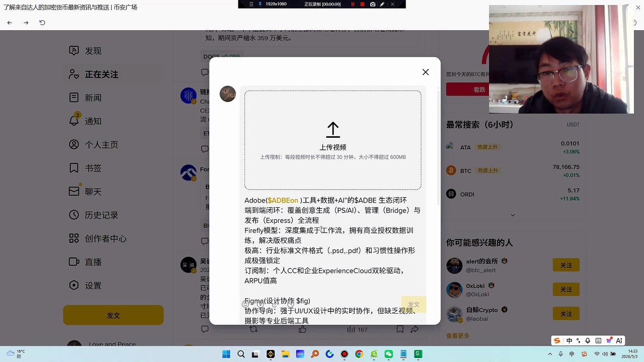The width and height of the screenshot is (644, 362).
Task: Pause the screen recording
Action: (353, 4)
